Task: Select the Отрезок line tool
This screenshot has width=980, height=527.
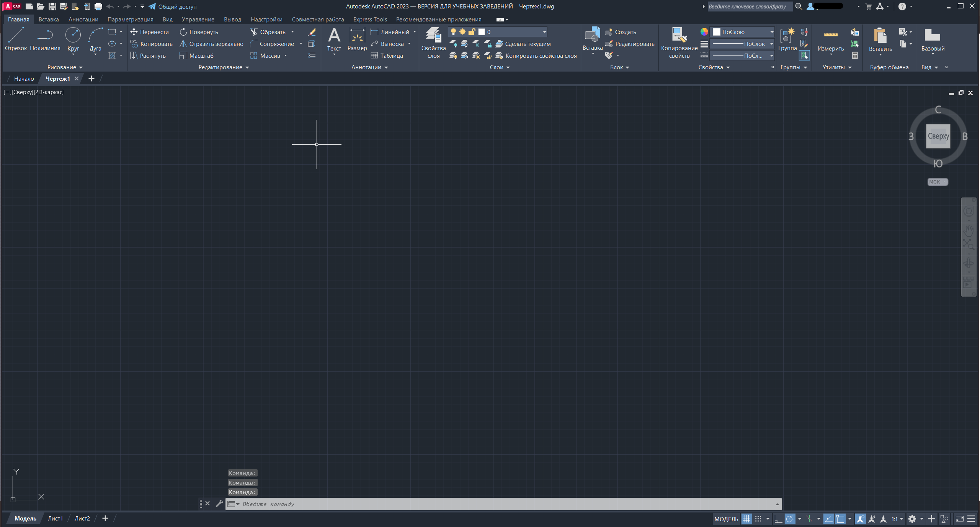Action: click(16, 39)
